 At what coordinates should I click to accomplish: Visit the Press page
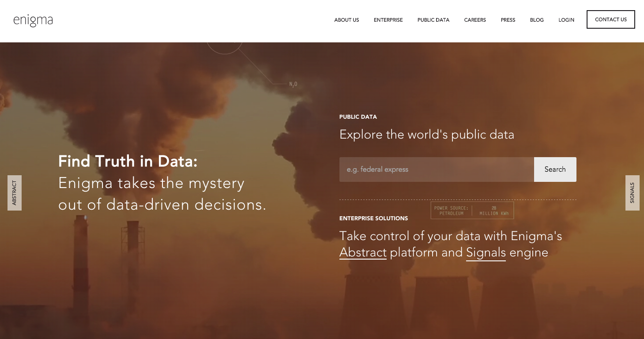(508, 20)
